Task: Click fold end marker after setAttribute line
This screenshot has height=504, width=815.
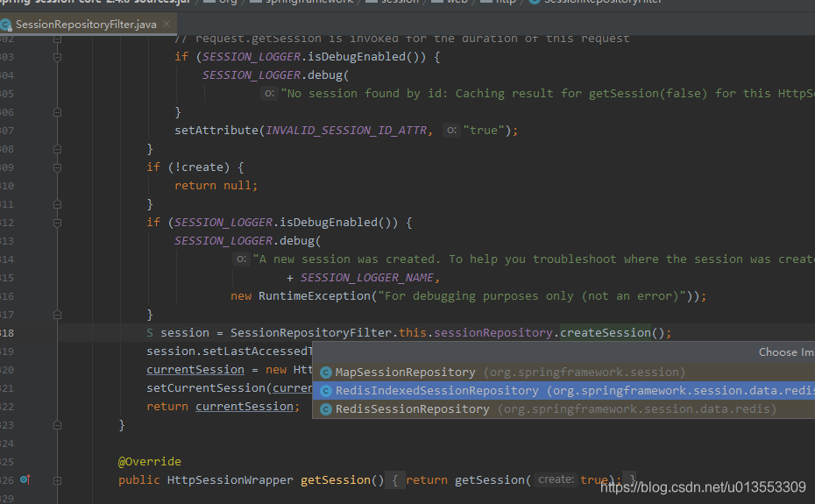Action: coord(58,149)
